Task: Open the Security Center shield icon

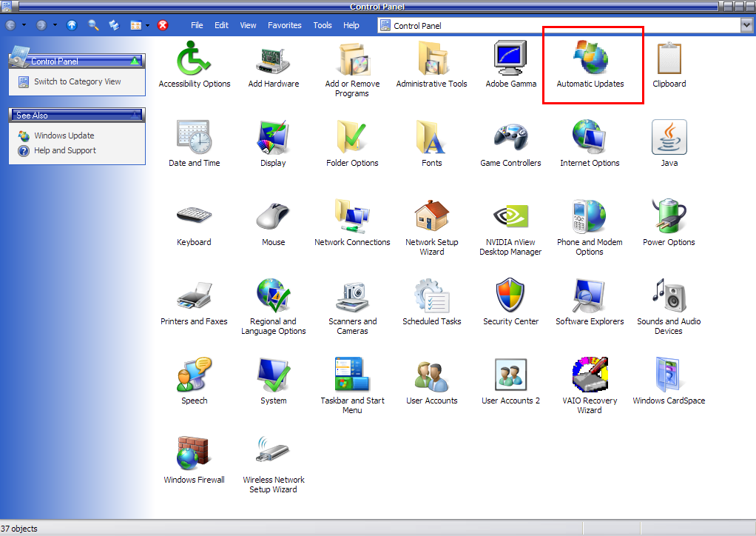Action: 510,295
